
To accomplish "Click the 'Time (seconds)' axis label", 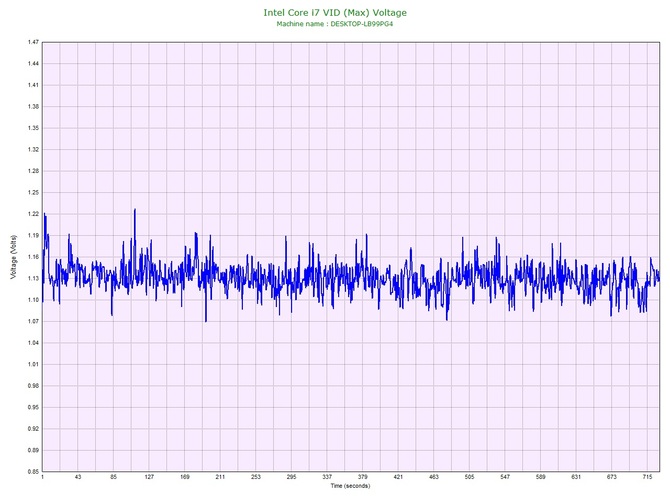I will coord(350,485).
